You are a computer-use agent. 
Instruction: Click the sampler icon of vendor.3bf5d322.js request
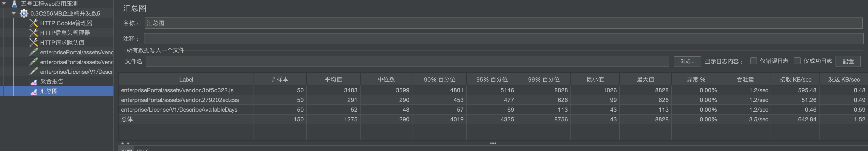pyautogui.click(x=33, y=52)
